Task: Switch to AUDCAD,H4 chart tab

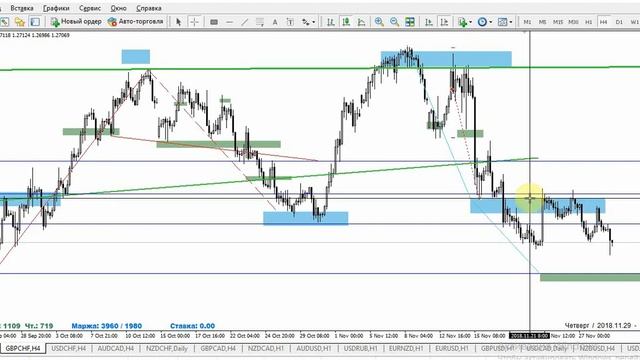Action: 116,349
